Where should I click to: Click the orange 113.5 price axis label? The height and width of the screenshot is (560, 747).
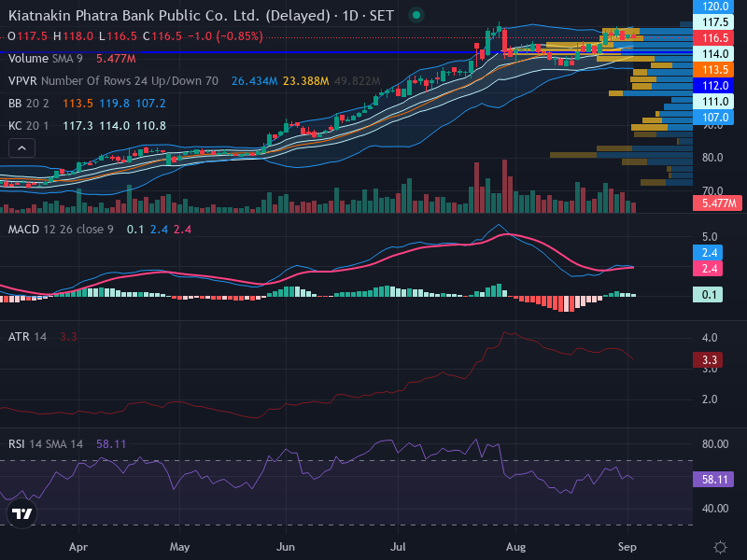click(713, 70)
